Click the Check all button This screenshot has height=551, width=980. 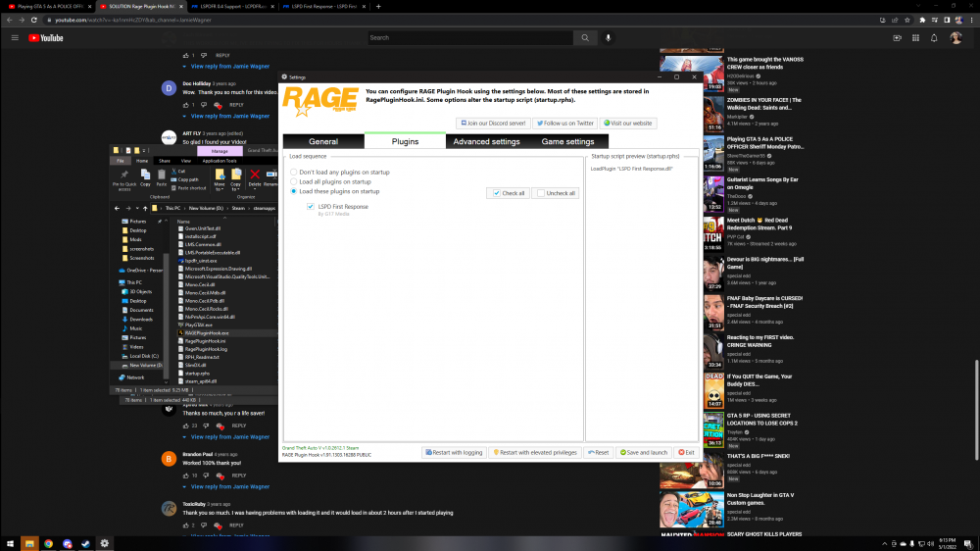[x=508, y=193]
